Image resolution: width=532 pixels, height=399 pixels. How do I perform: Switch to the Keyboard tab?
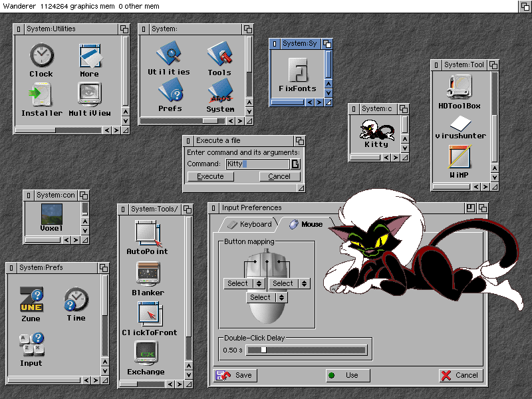250,224
